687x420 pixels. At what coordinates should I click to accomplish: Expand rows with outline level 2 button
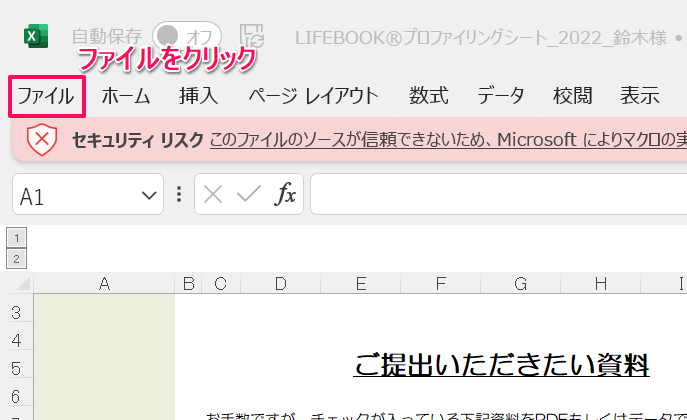(x=15, y=259)
